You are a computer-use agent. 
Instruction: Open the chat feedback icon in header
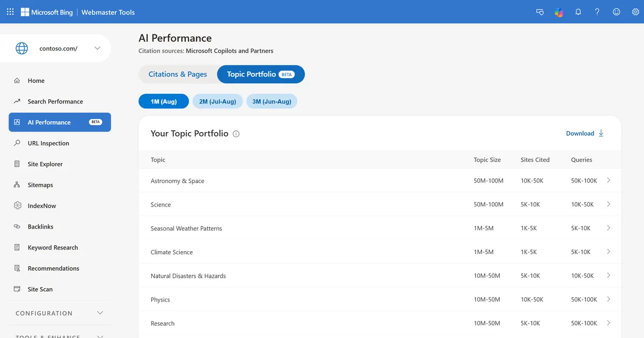pyautogui.click(x=540, y=12)
